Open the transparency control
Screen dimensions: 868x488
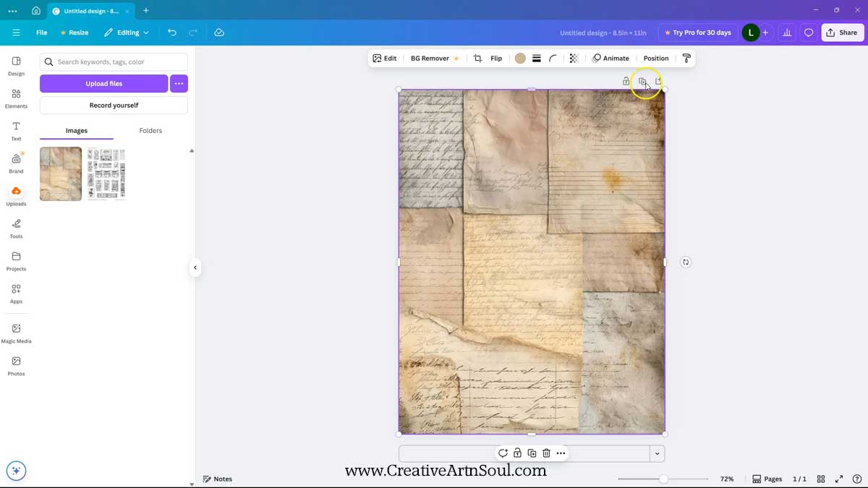574,59
